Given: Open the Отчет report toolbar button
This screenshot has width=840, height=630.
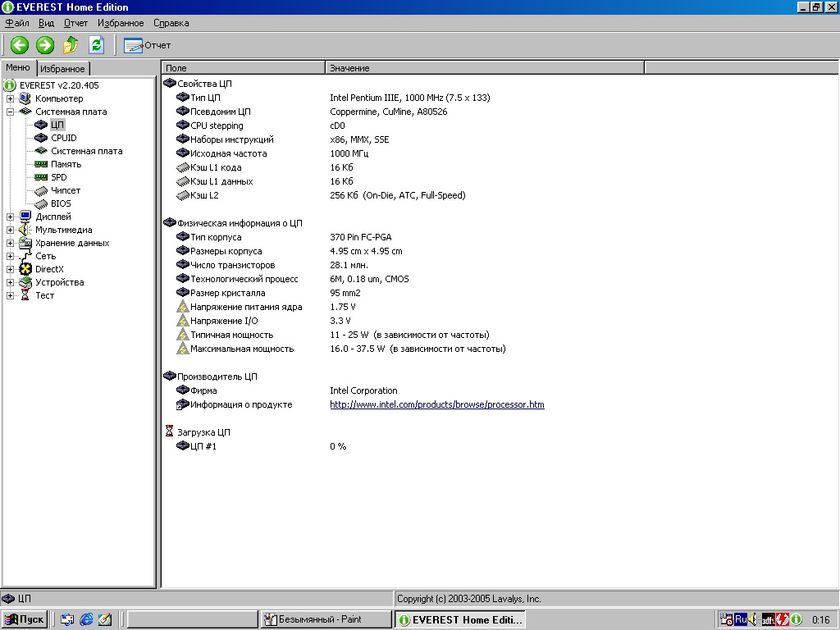Looking at the screenshot, I should coord(148,46).
